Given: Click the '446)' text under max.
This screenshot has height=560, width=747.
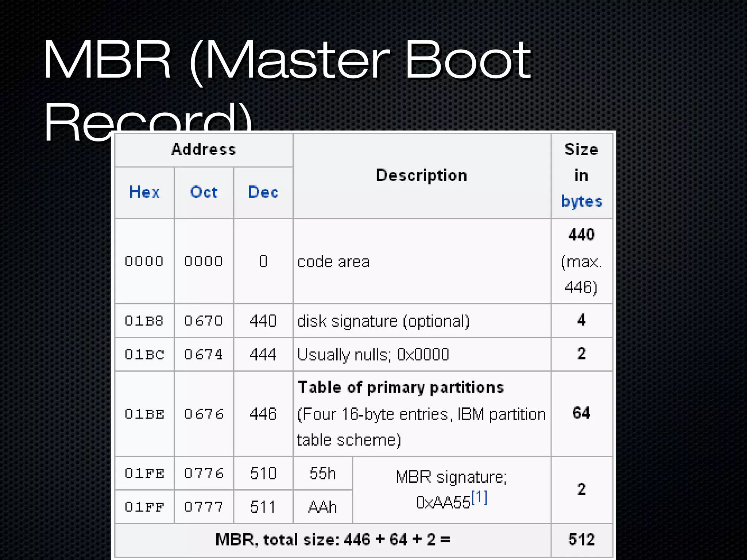Looking at the screenshot, I should click(581, 288).
